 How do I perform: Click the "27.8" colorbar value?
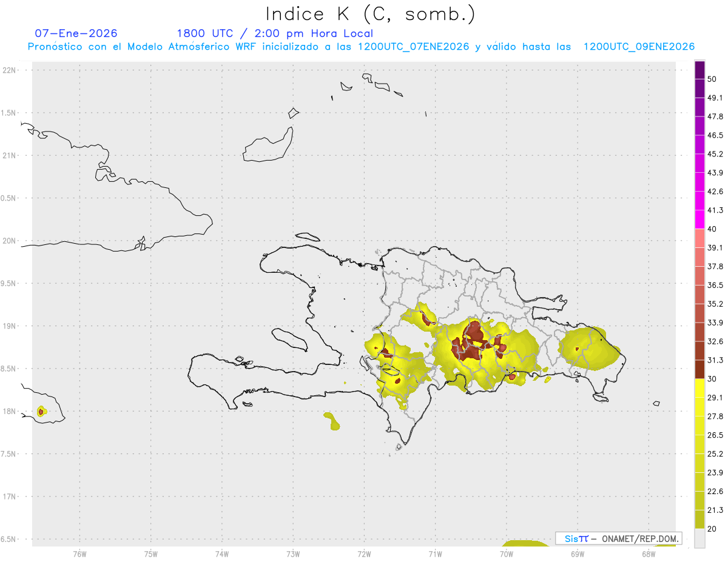(715, 416)
